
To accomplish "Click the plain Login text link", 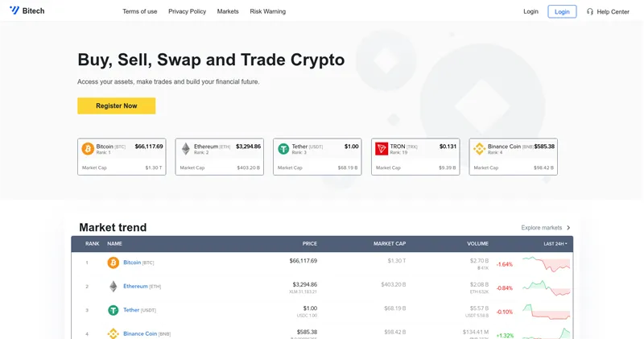I will click(x=530, y=11).
